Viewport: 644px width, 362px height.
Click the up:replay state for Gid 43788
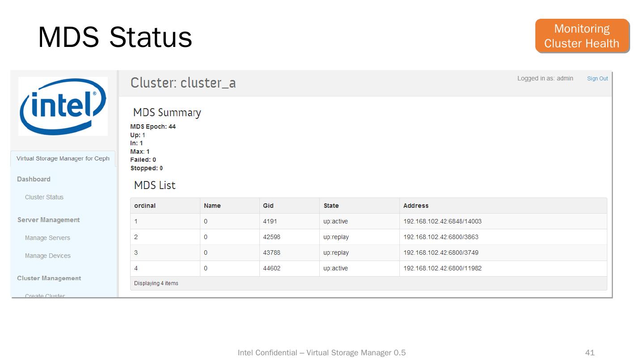336,253
